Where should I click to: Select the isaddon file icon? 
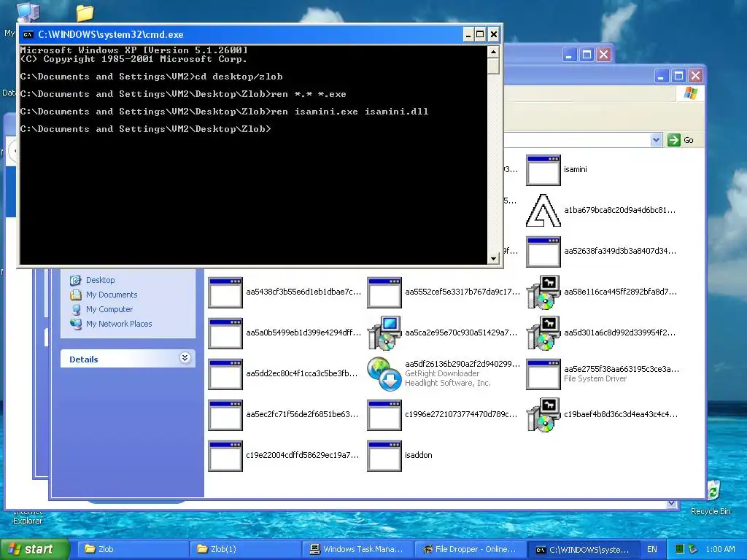coord(384,456)
